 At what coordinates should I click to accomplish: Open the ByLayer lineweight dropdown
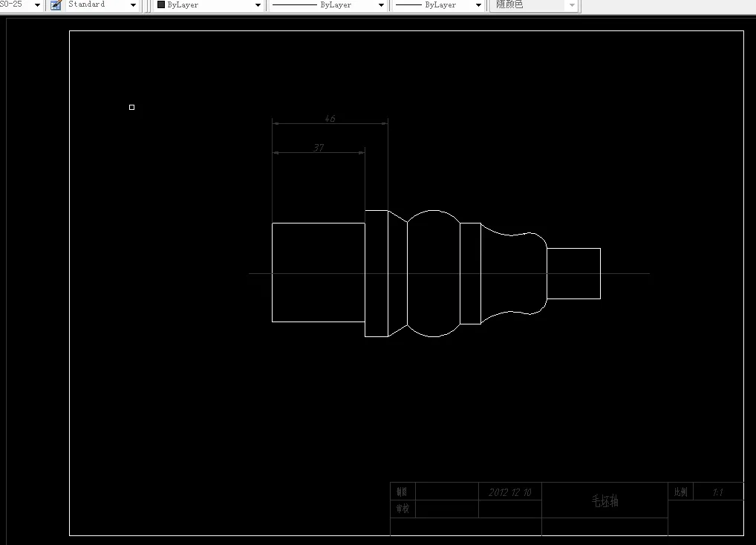click(x=478, y=4)
